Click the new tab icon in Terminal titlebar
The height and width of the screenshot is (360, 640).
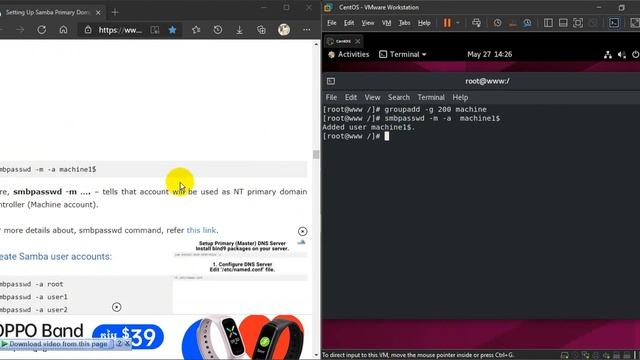(331, 81)
